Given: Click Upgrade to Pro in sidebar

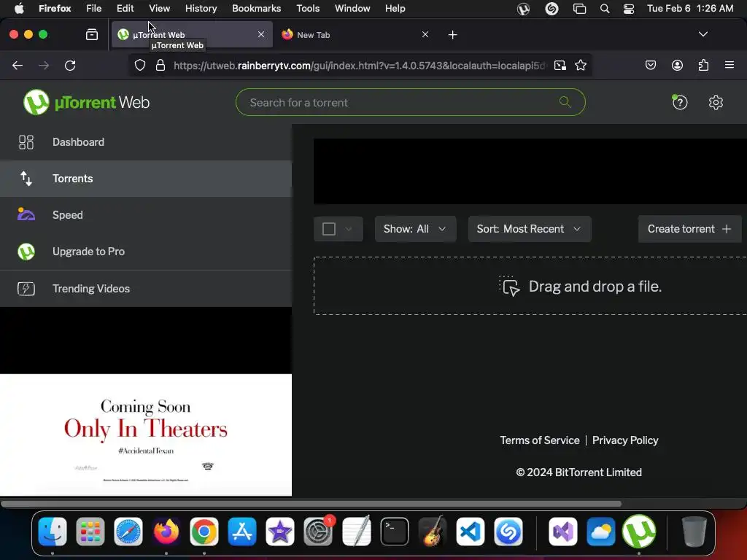Looking at the screenshot, I should pyautogui.click(x=146, y=252).
